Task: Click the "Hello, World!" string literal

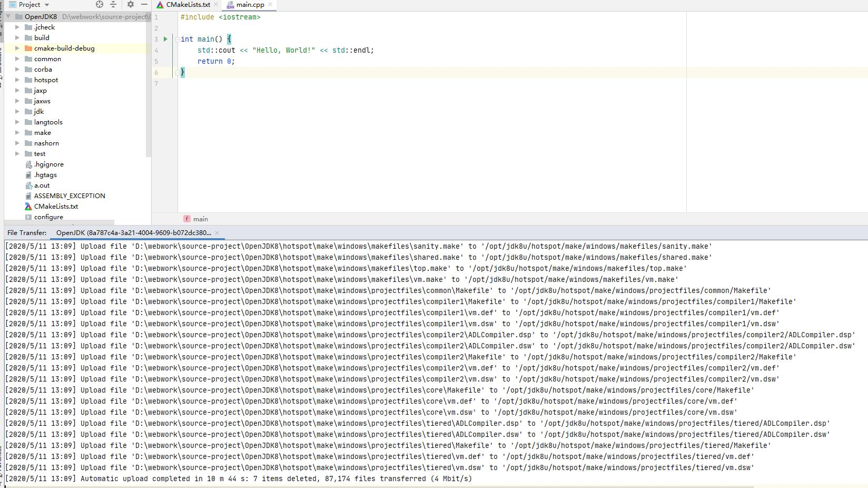Action: (x=284, y=50)
